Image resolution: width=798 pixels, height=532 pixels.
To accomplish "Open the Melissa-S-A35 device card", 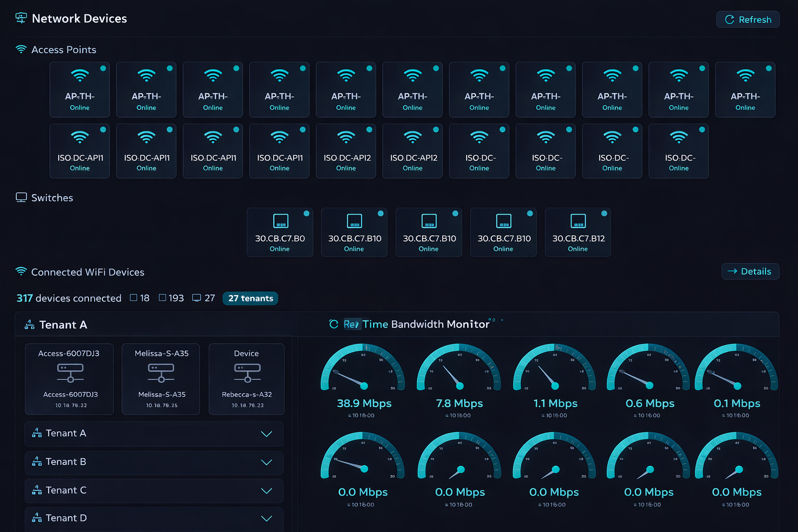I will coord(161,379).
